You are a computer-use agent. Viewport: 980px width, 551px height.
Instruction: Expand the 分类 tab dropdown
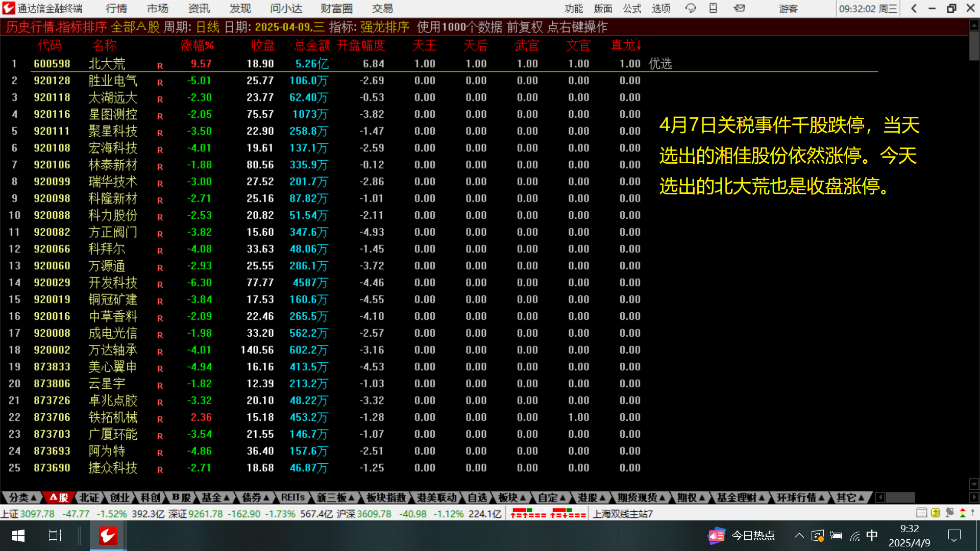(22, 497)
